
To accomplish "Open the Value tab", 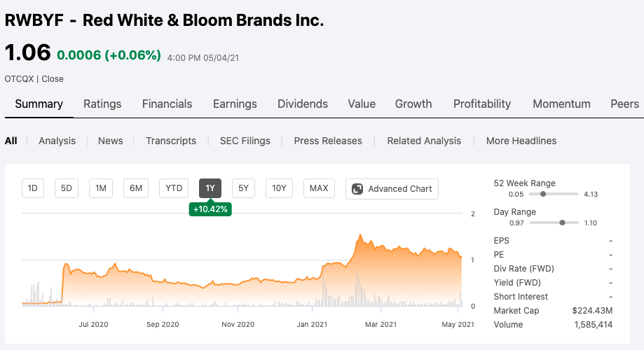I will pyautogui.click(x=362, y=104).
